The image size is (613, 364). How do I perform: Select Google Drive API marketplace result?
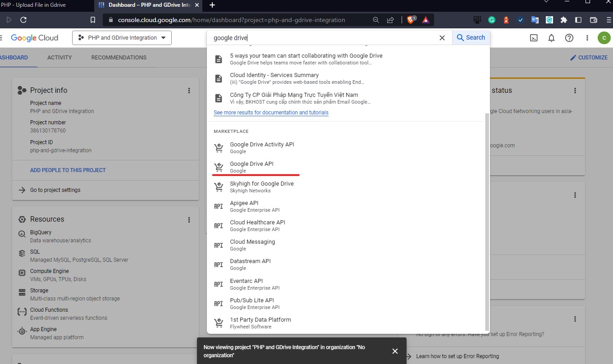pos(345,167)
